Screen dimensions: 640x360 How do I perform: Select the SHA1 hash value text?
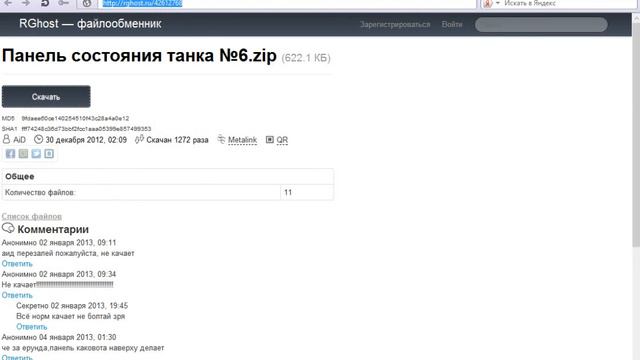coord(86,129)
